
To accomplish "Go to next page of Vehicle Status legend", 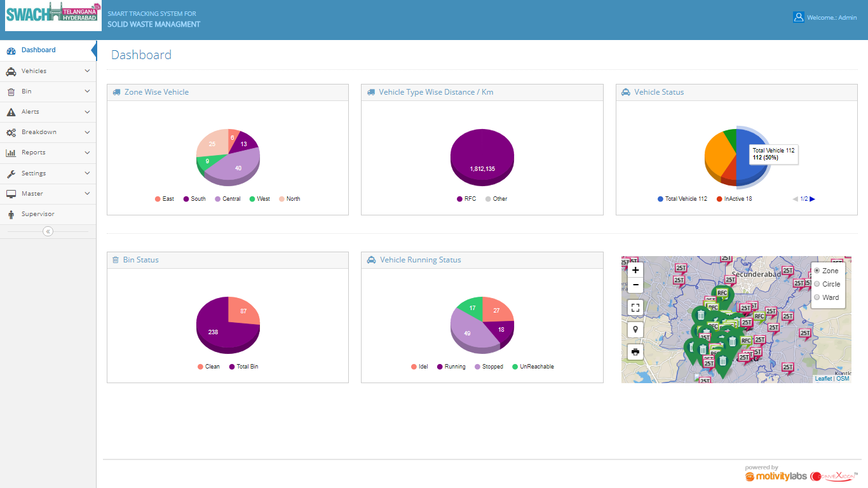I will pyautogui.click(x=812, y=199).
